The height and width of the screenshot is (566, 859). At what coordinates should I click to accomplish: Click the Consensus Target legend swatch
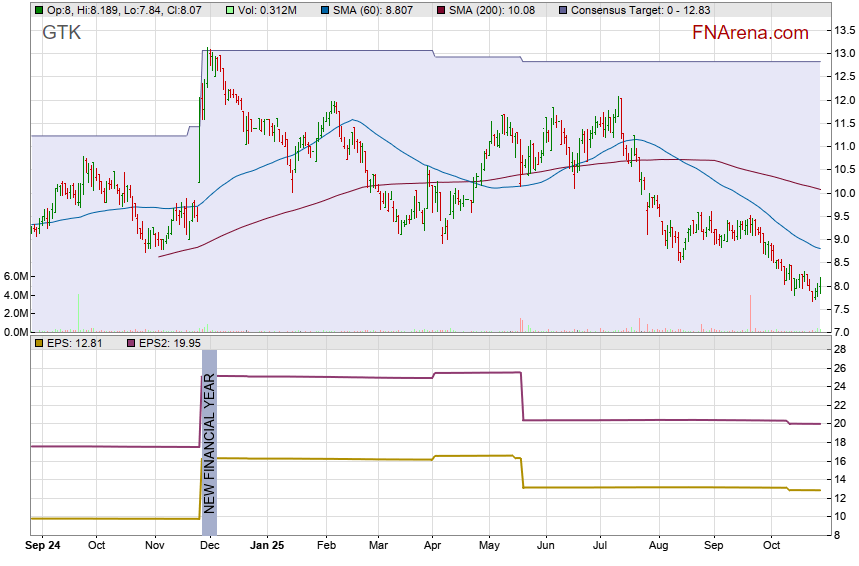563,10
